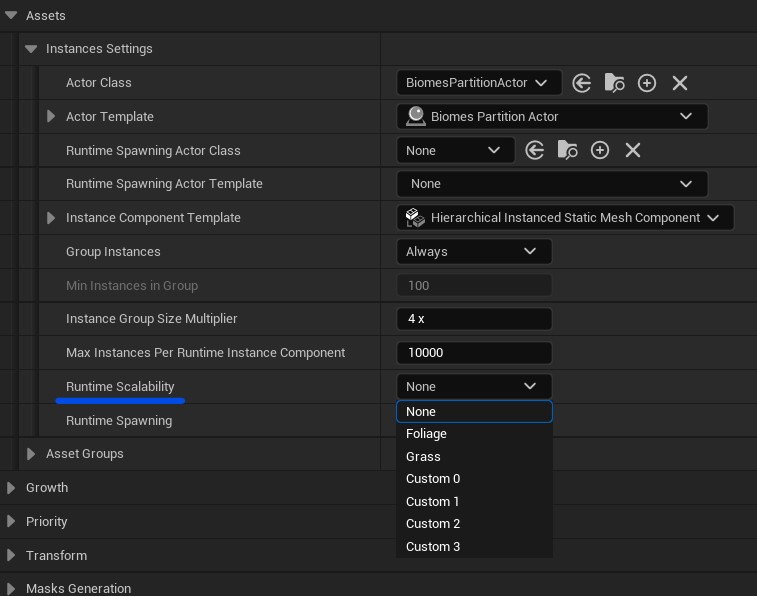This screenshot has width=757, height=596.
Task: Click plus icon for Runtime Spawning Actor Class
Action: (x=600, y=150)
